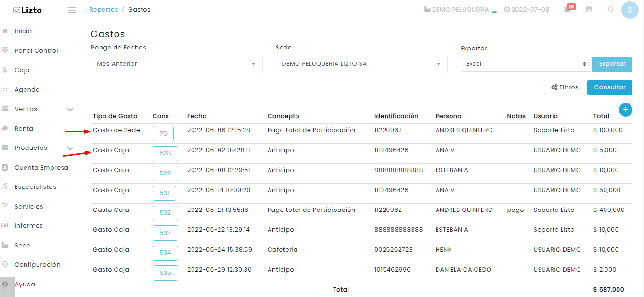This screenshot has height=297, width=644.
Task: Expand the Productos sidebar submenu
Action: click(x=70, y=148)
